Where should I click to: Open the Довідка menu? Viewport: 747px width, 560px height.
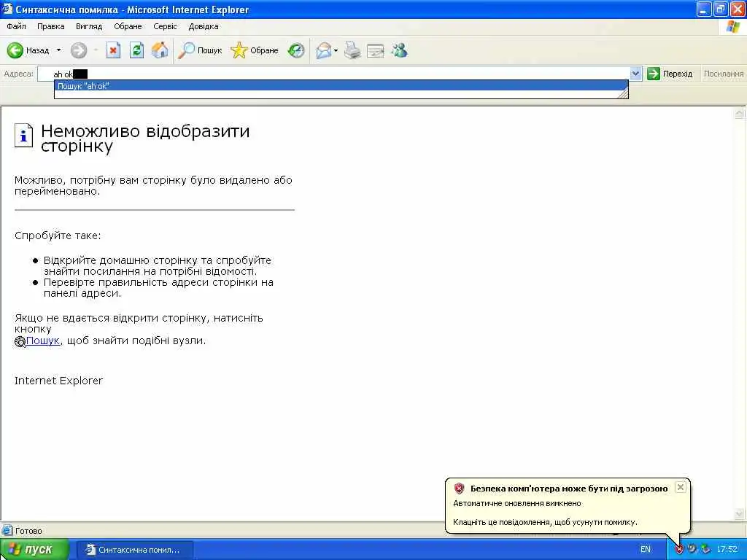click(x=204, y=26)
